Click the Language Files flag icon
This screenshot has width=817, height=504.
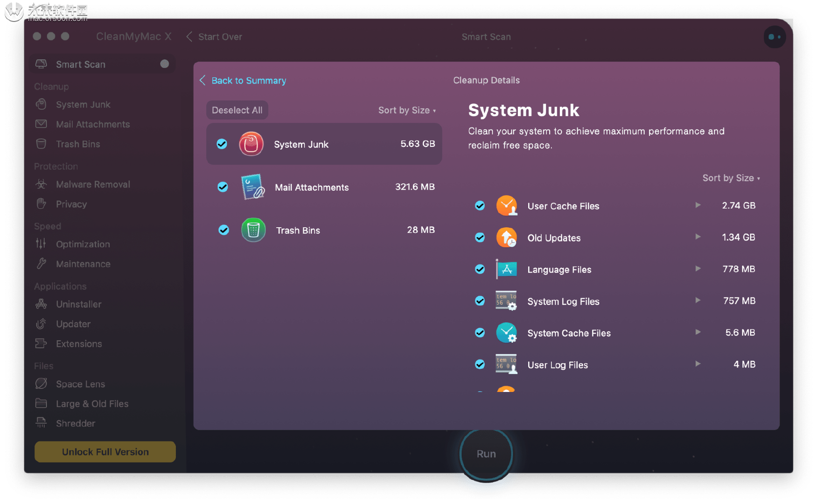(x=506, y=269)
